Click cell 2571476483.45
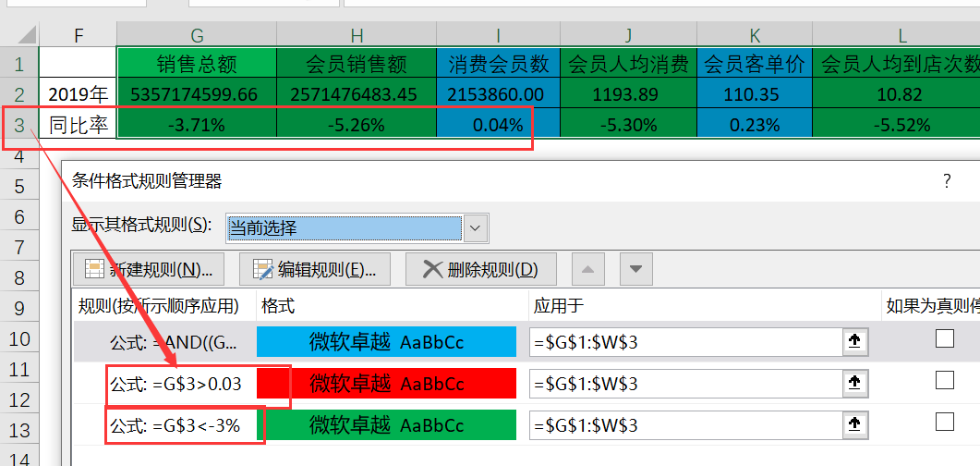 pos(357,94)
